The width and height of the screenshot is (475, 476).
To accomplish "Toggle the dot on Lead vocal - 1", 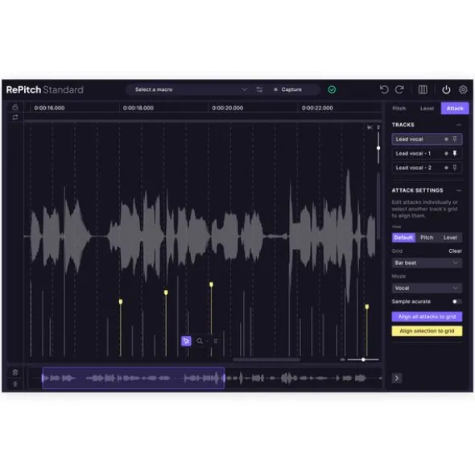I will (x=446, y=153).
